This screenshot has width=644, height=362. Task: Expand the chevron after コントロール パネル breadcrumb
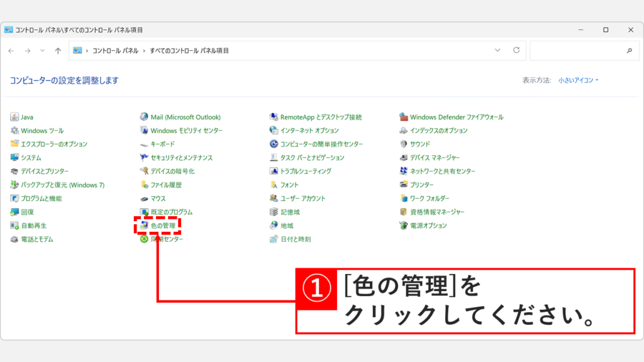coord(144,51)
